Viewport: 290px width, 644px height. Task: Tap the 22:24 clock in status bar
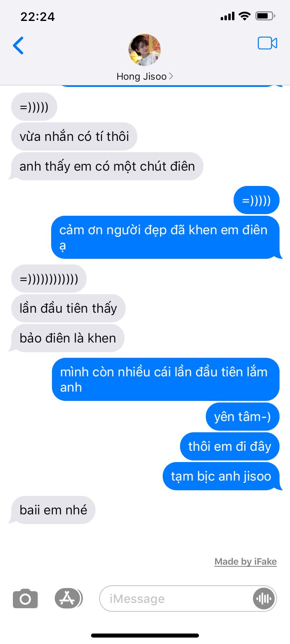37,17
